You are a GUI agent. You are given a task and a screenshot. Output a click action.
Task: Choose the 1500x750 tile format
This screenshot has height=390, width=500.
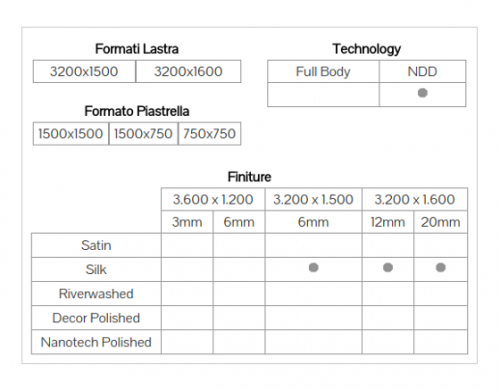[143, 134]
